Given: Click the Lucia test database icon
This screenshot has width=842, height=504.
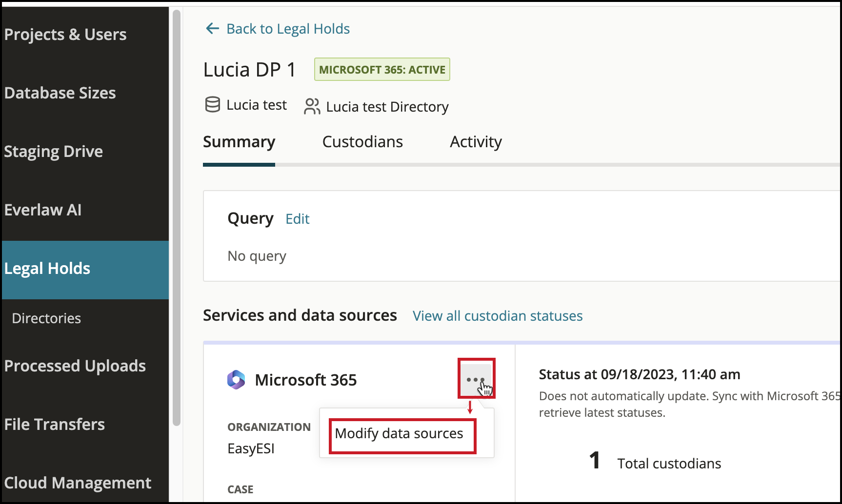Looking at the screenshot, I should coord(213,105).
